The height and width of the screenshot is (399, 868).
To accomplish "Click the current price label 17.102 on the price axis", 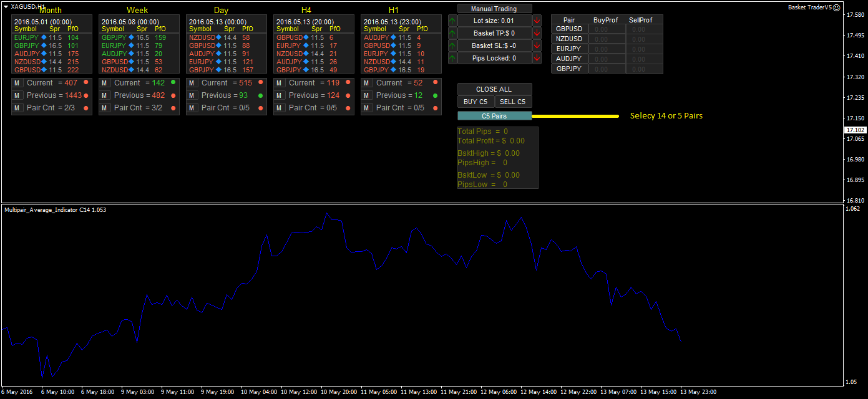I will [x=855, y=130].
